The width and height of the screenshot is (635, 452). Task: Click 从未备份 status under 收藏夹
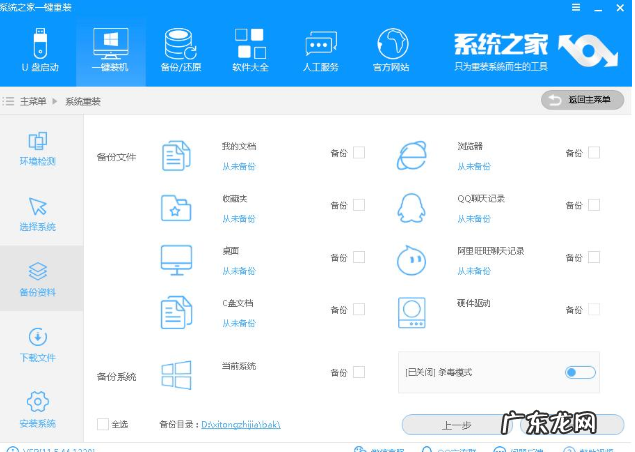pos(239,219)
